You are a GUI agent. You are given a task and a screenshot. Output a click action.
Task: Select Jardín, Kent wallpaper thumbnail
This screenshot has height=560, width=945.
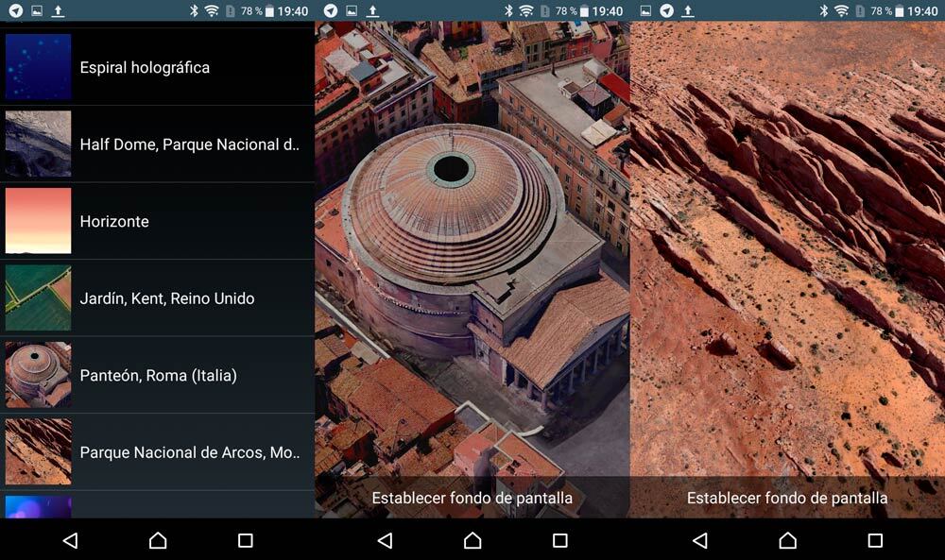pyautogui.click(x=39, y=298)
